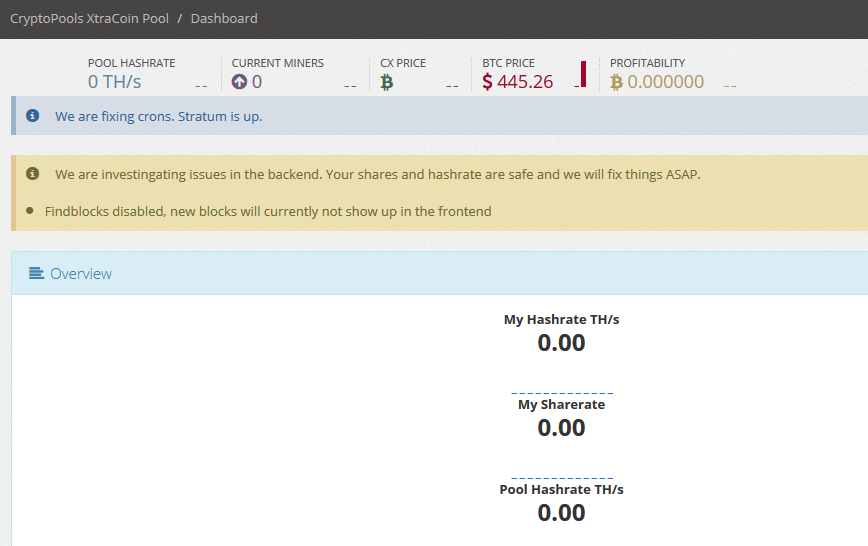Click the Pool Hashrate TH/s label in Overview

click(561, 490)
